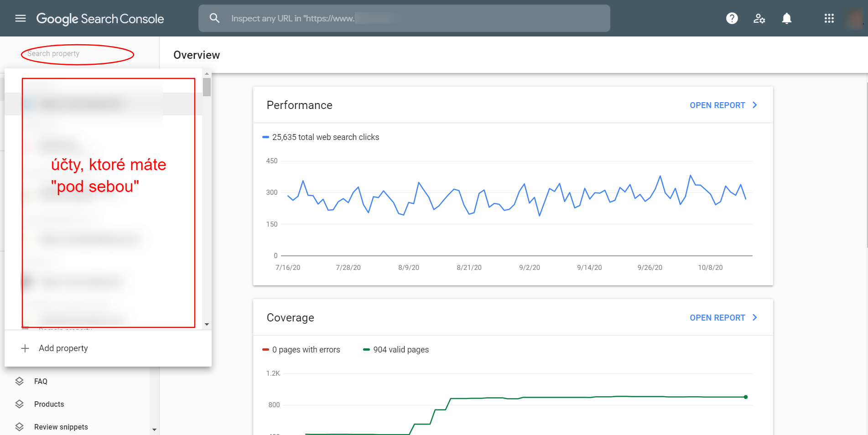The height and width of the screenshot is (435, 868).
Task: Click the Add property button
Action: tap(63, 348)
